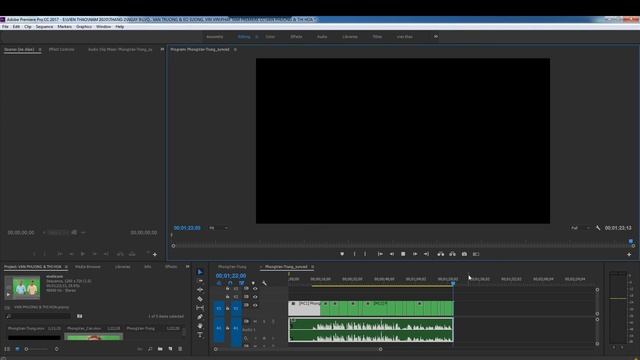
Task: Open Editing workspace menu icon
Action: coord(256,37)
